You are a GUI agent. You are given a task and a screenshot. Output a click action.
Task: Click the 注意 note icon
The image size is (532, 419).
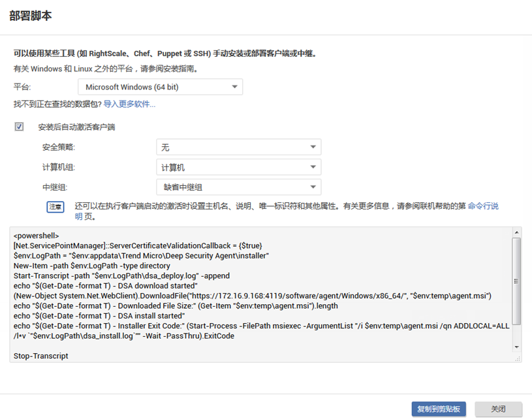pyautogui.click(x=55, y=206)
